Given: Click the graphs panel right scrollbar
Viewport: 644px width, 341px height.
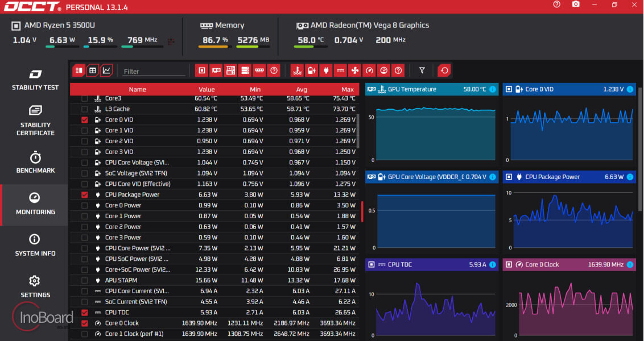Looking at the screenshot, I should point(641,150).
